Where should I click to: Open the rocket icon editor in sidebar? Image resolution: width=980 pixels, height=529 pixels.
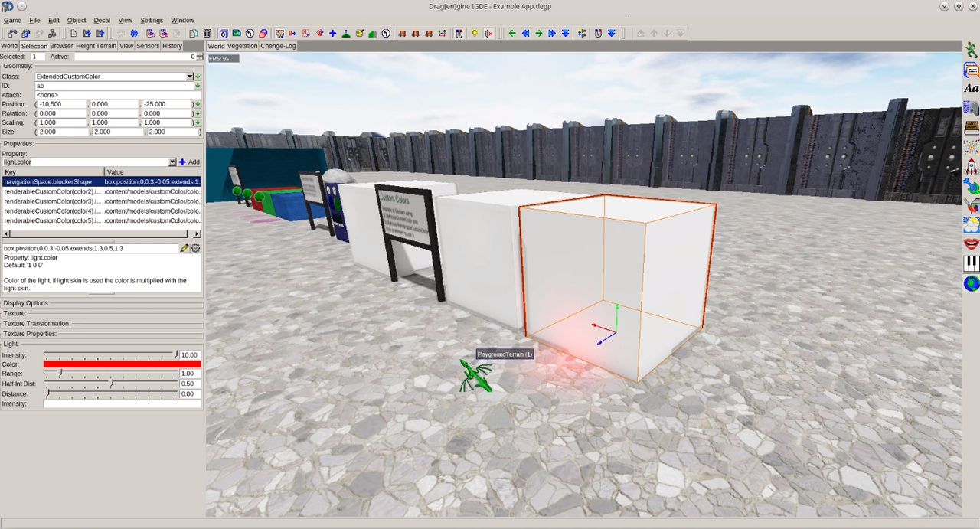point(971,166)
